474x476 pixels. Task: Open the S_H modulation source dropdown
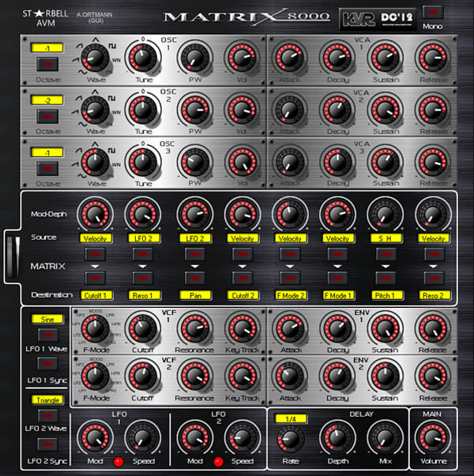[x=384, y=238]
